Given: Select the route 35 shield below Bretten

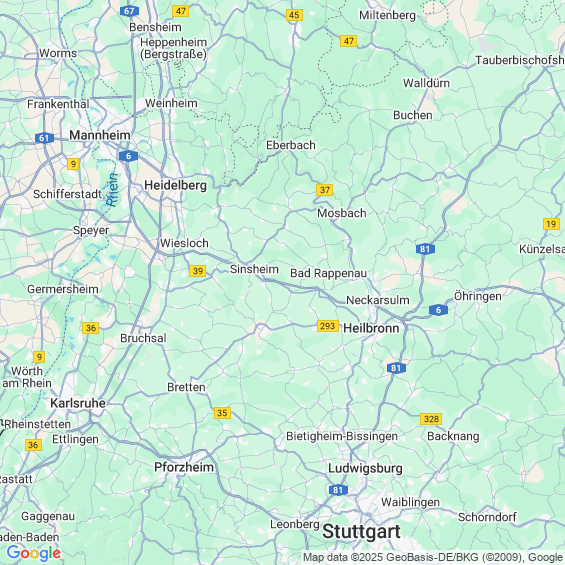Looking at the screenshot, I should point(222,413).
